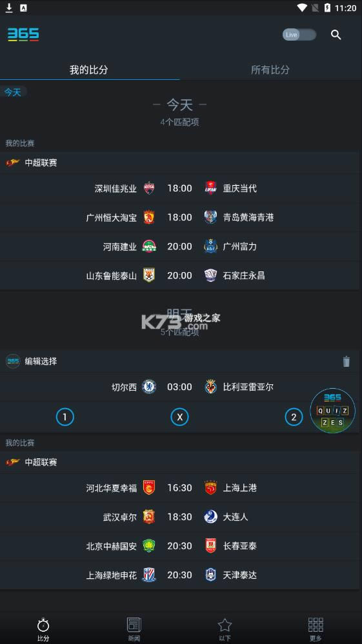Tap the 365 logo at top
Image resolution: width=362 pixels, height=644 pixels.
pos(23,35)
